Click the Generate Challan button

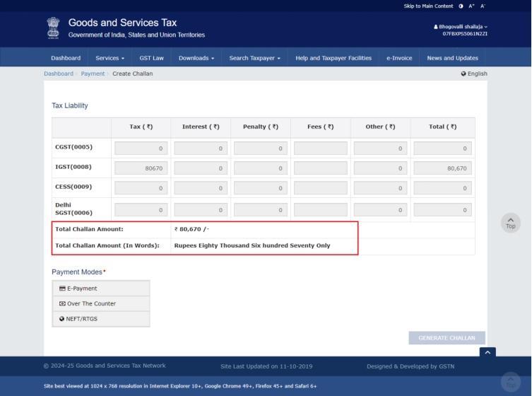tap(447, 338)
